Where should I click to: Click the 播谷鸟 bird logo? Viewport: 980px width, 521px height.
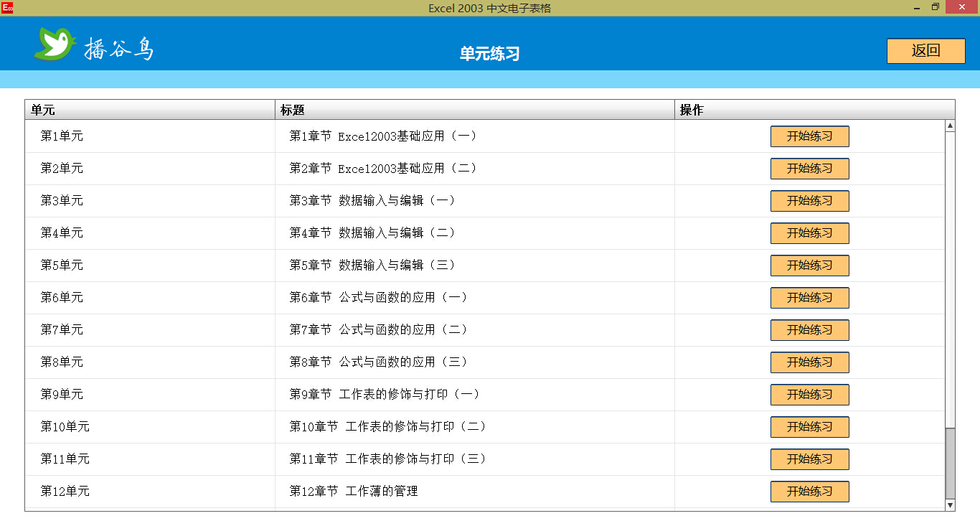tap(55, 44)
